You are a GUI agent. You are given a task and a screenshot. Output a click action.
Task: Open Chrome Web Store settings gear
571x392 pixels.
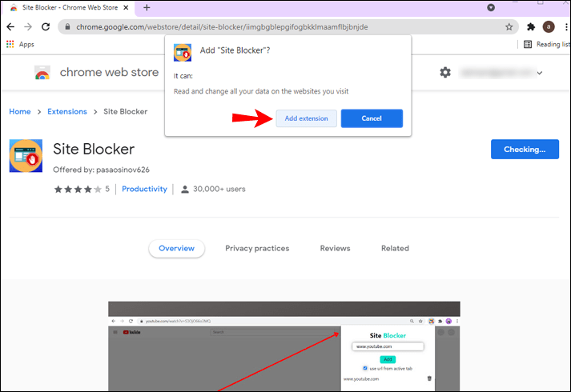(445, 72)
